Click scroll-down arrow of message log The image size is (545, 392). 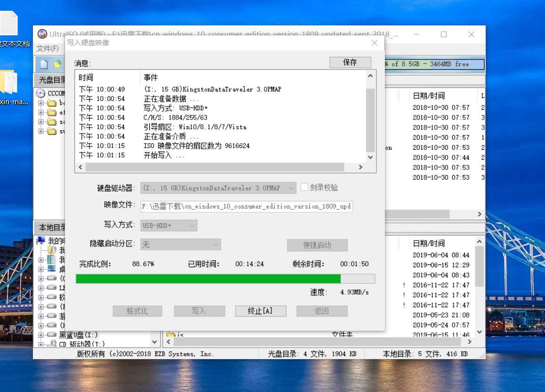370,157
